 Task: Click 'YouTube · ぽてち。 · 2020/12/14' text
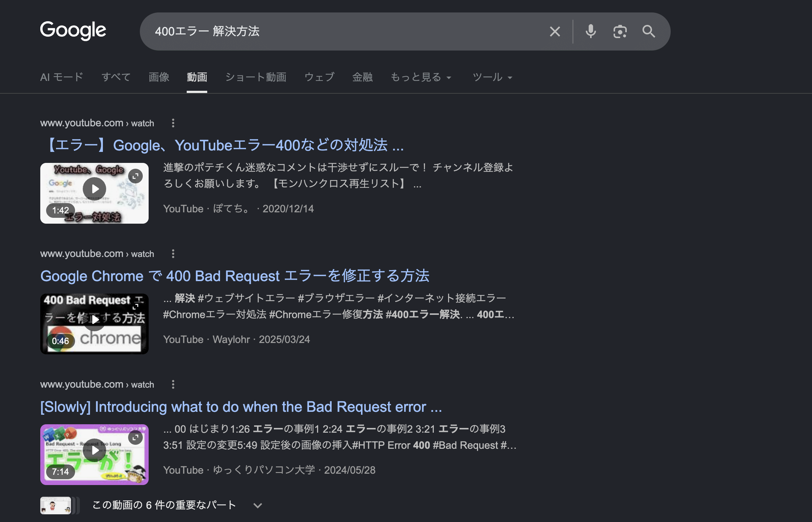point(238,209)
